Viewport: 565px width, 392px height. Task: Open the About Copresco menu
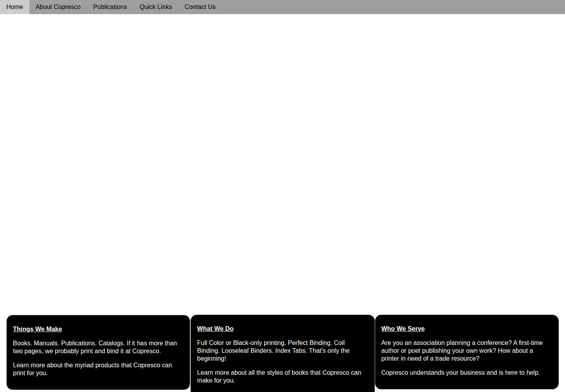(58, 7)
